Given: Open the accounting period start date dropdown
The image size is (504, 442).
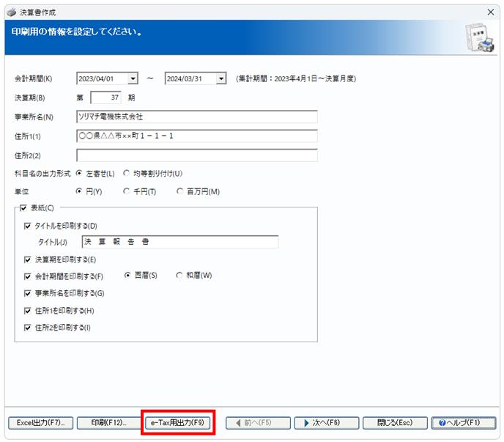Looking at the screenshot, I should pyautogui.click(x=133, y=78).
